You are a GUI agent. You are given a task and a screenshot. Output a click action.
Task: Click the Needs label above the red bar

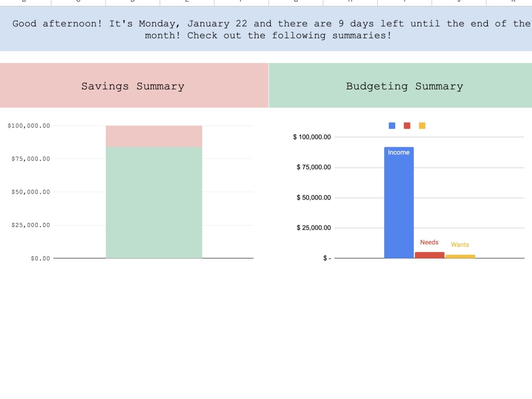[429, 242]
